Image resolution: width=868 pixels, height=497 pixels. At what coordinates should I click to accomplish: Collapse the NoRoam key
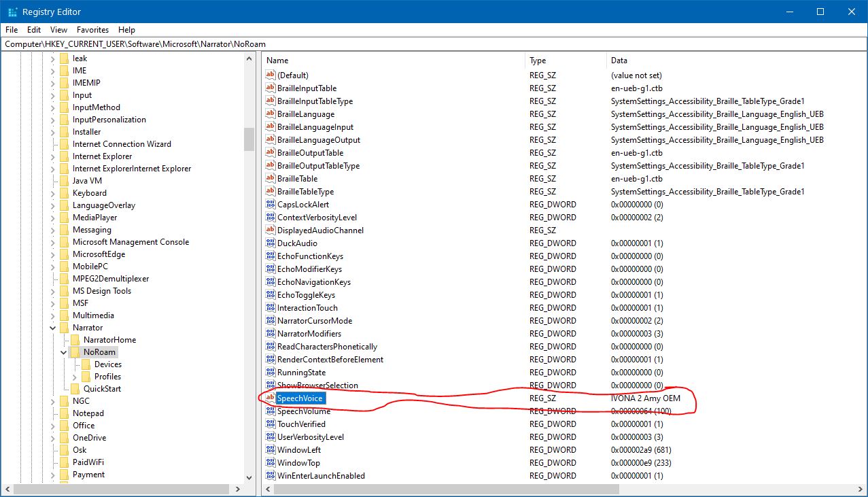pos(64,352)
